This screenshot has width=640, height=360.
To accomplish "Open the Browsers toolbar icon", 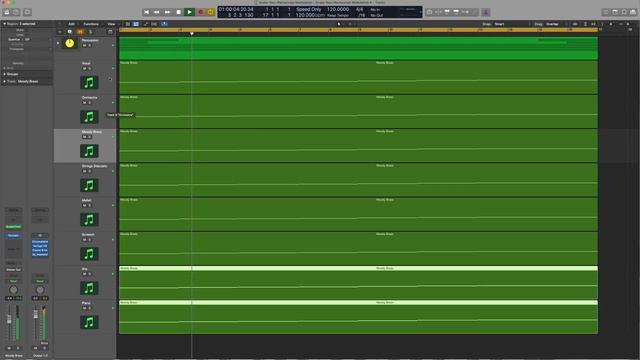I will [x=633, y=12].
